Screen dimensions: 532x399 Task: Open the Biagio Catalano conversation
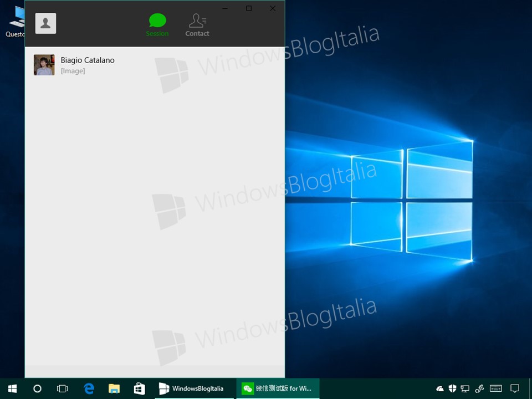click(x=155, y=65)
